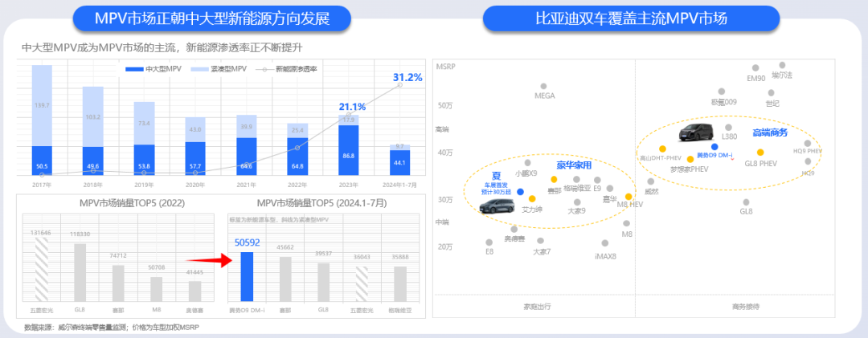Click the 家庭出行 axis label
This screenshot has width=868, height=338.
click(537, 307)
